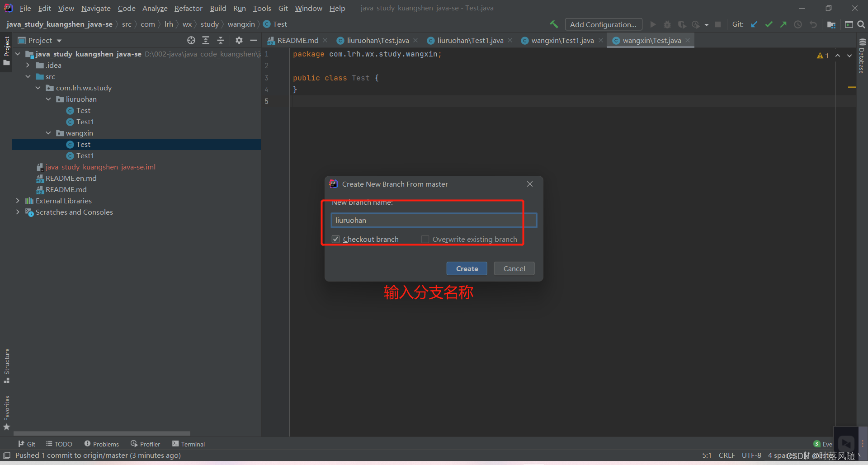The image size is (868, 465).
Task: Click Select Opened File crosshair icon
Action: tap(191, 40)
